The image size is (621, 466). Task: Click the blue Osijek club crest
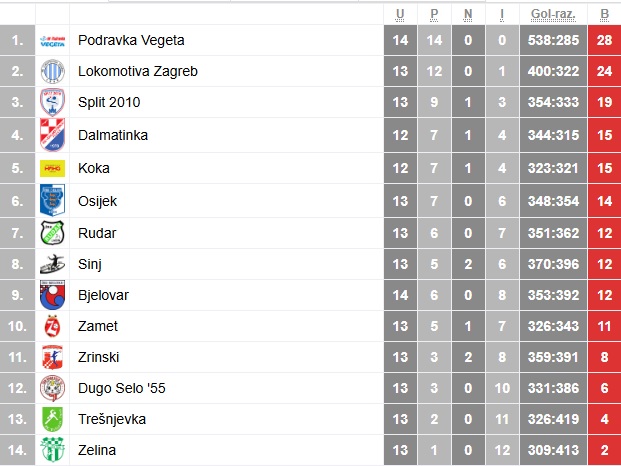(x=52, y=200)
